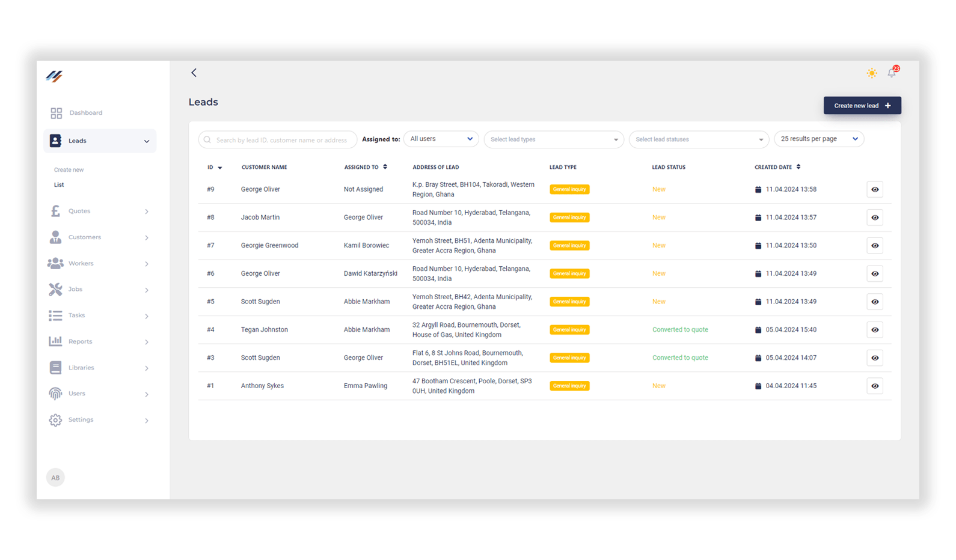Click the Reports bar chart icon
956x560 pixels.
coord(55,341)
